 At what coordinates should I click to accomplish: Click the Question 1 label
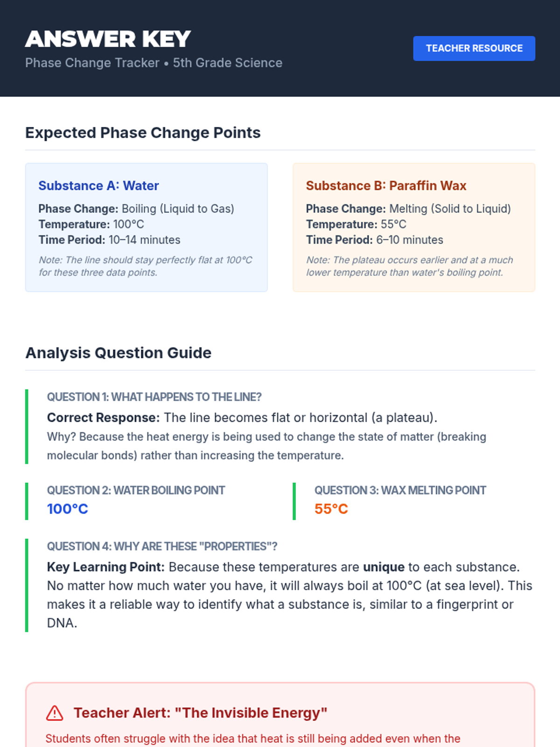(154, 397)
